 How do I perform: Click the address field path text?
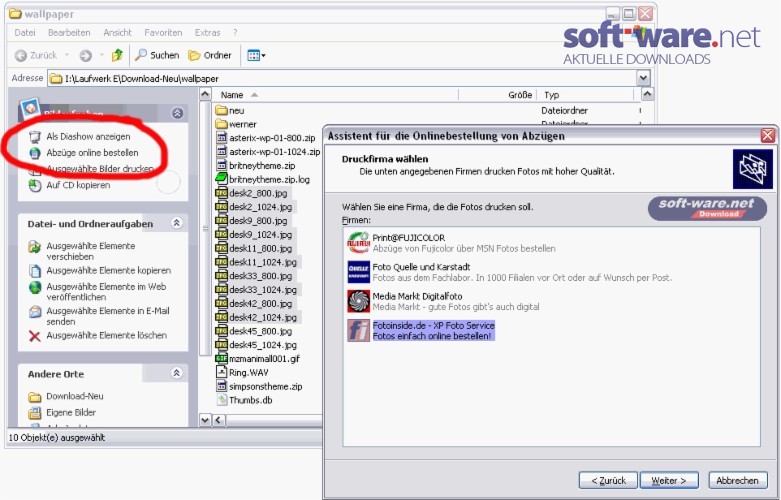coord(142,79)
